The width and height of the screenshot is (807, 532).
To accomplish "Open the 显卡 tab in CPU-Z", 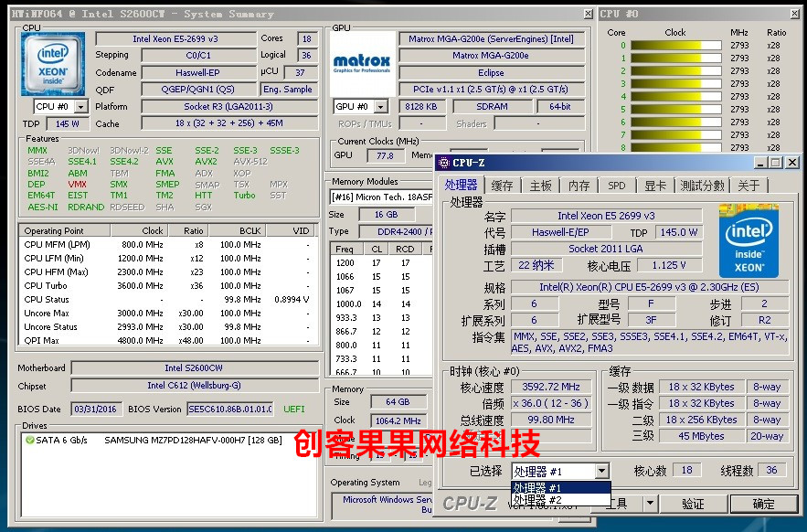I will click(x=655, y=186).
